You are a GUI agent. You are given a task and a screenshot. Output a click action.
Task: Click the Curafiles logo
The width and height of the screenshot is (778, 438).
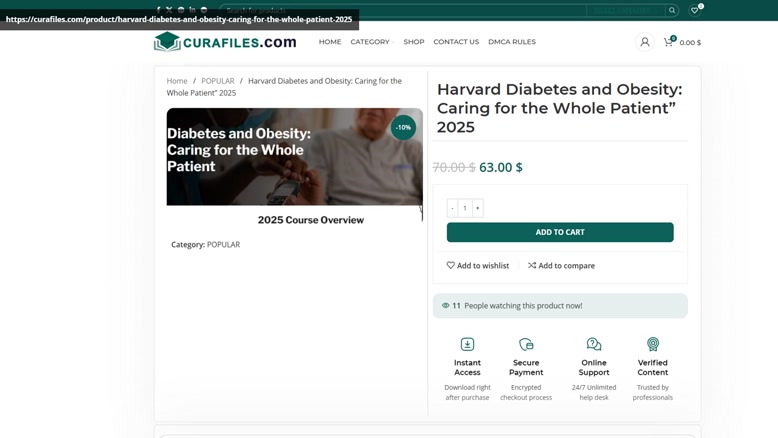tap(225, 42)
